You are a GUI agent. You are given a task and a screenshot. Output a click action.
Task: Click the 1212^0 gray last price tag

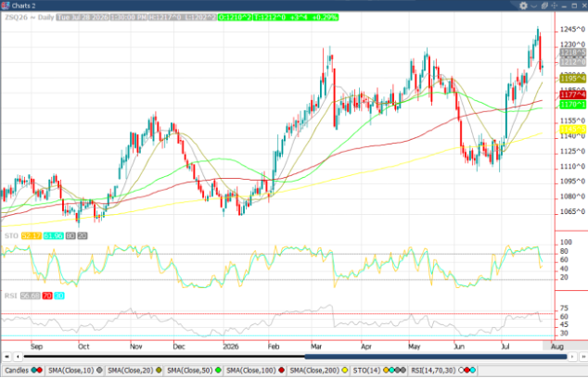[572, 62]
